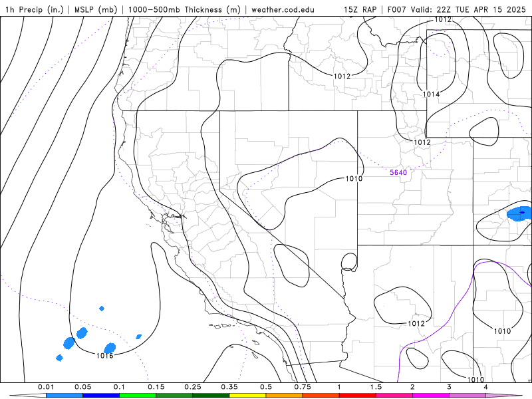Click the 0.05 legend value
Screen dimensions: 532x399
click(82, 387)
